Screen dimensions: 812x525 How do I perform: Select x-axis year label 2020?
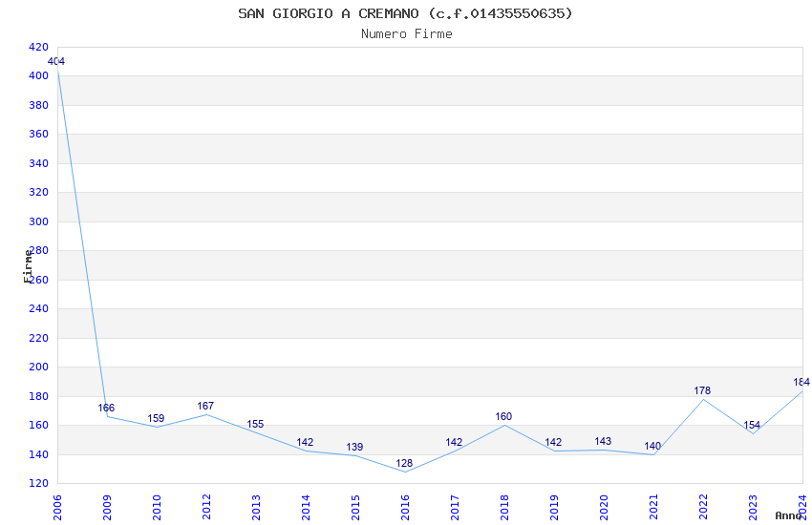604,508
